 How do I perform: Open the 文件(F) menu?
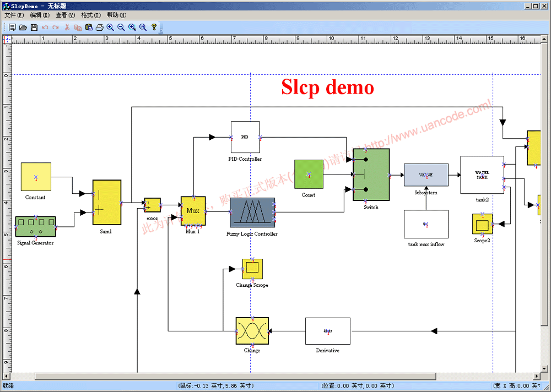[14, 15]
